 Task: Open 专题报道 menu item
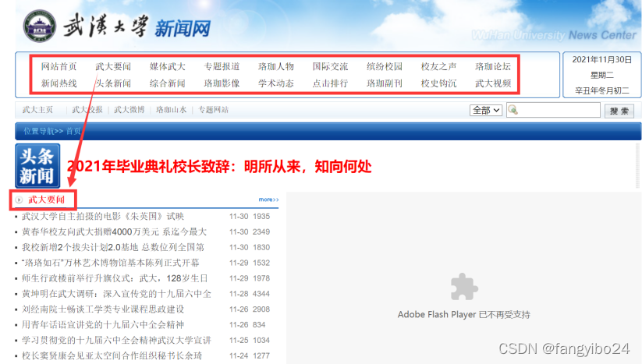click(x=222, y=67)
